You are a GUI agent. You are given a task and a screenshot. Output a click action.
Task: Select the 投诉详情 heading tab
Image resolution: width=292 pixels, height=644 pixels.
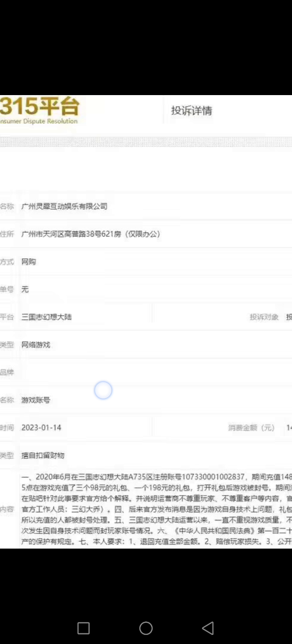pos(191,111)
